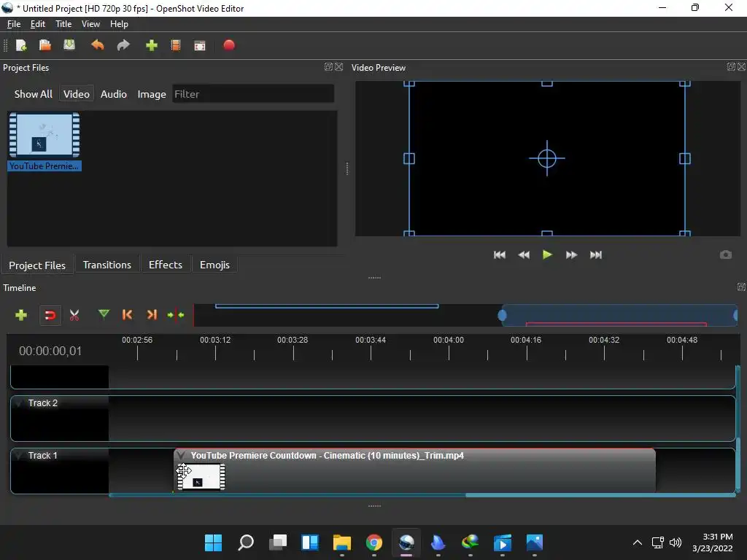Center the timeline on the playhead
747x560 pixels.
coord(176,315)
